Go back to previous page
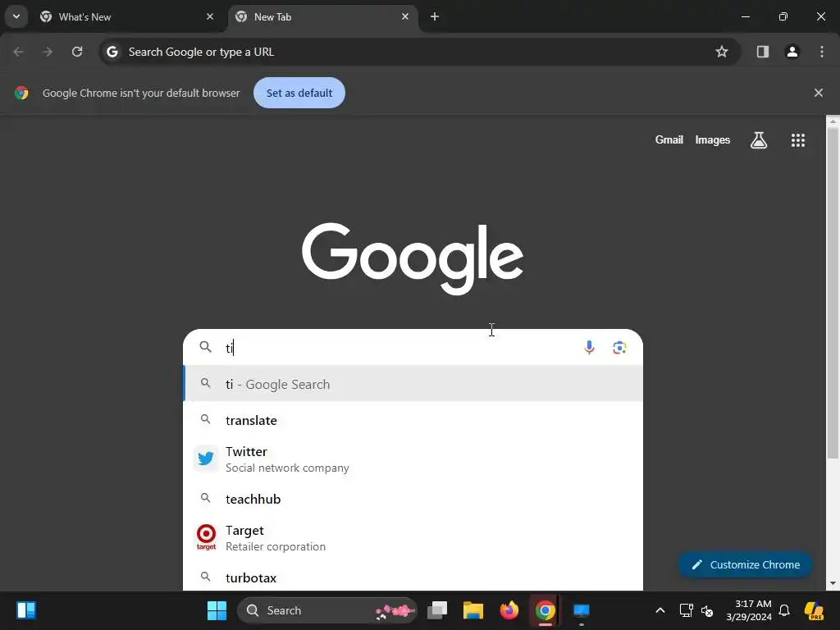The image size is (840, 630). point(18,52)
